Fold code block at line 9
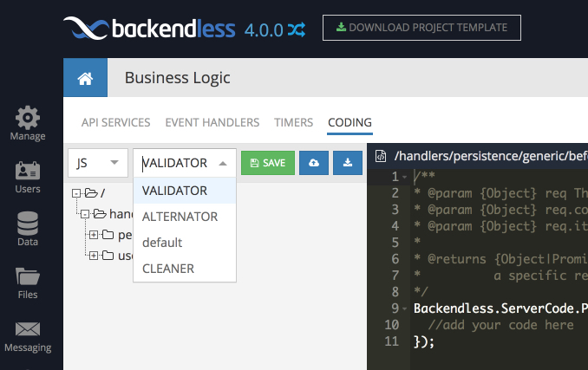The image size is (588, 370). (405, 309)
